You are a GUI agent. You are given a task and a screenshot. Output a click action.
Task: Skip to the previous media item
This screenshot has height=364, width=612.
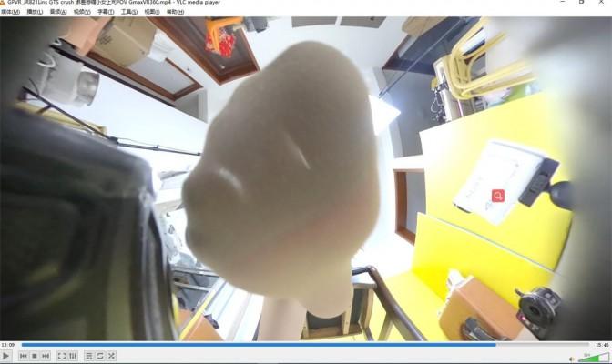click(x=24, y=356)
